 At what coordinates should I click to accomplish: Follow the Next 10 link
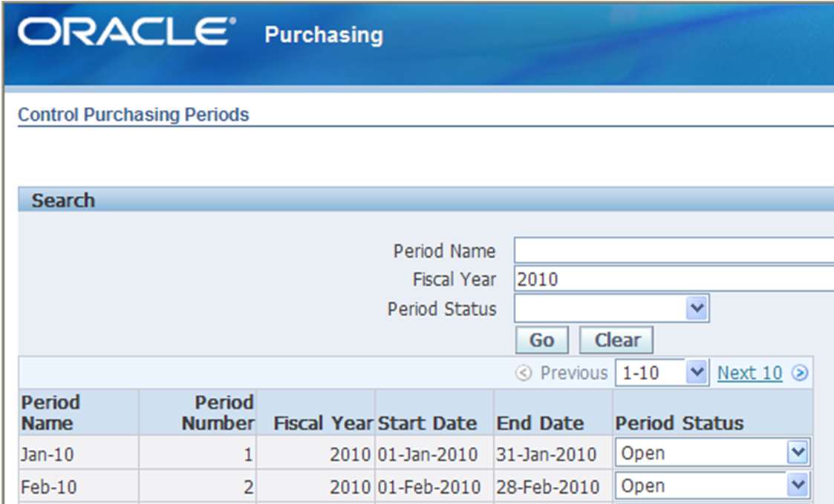[749, 373]
